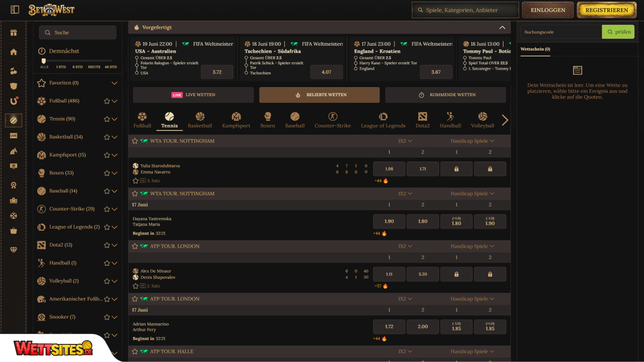The width and height of the screenshot is (644, 362).
Task: Click the Registrieren button
Action: [607, 10]
